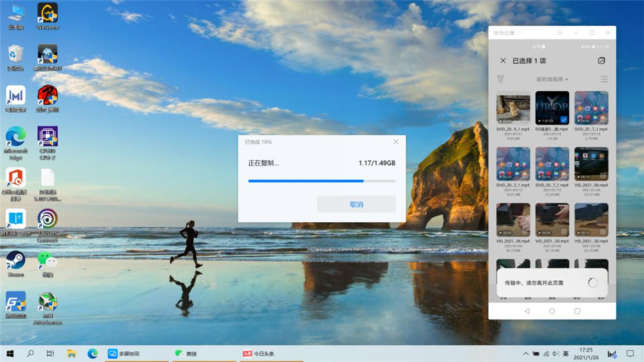Open the 12.63 MB SVID video thumbnail
This screenshot has height=362, width=644.
(552, 164)
